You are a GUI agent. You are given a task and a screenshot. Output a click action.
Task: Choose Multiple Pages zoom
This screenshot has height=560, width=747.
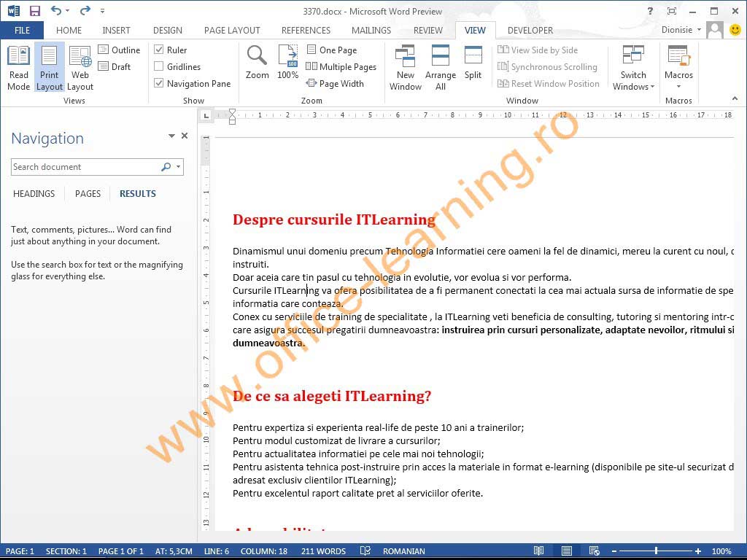click(341, 66)
